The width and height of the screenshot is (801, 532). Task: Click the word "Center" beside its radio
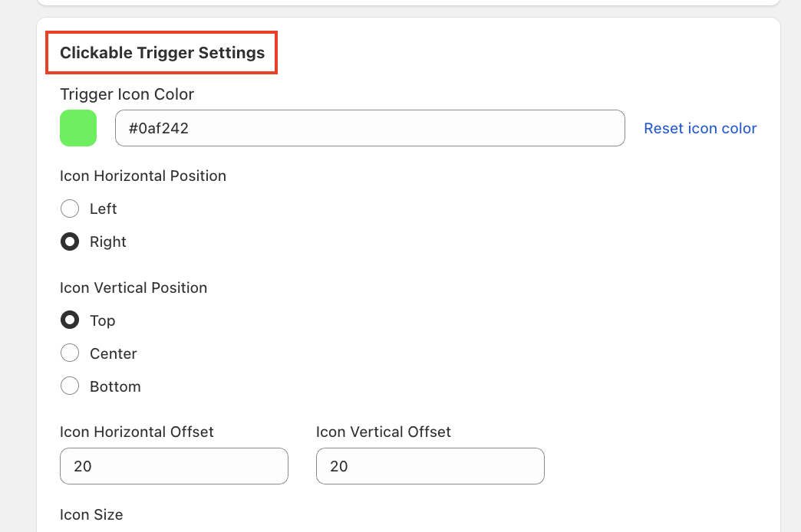click(x=114, y=353)
